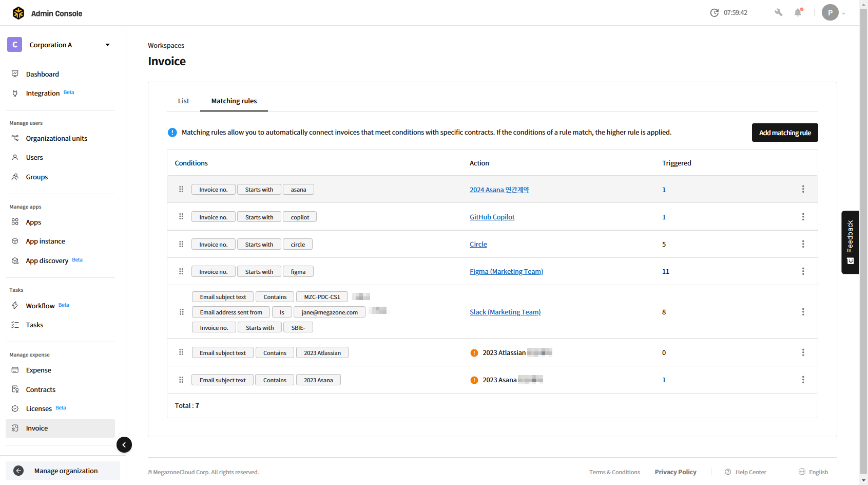Click the Feedback side tab
The image size is (868, 485).
[x=850, y=242]
